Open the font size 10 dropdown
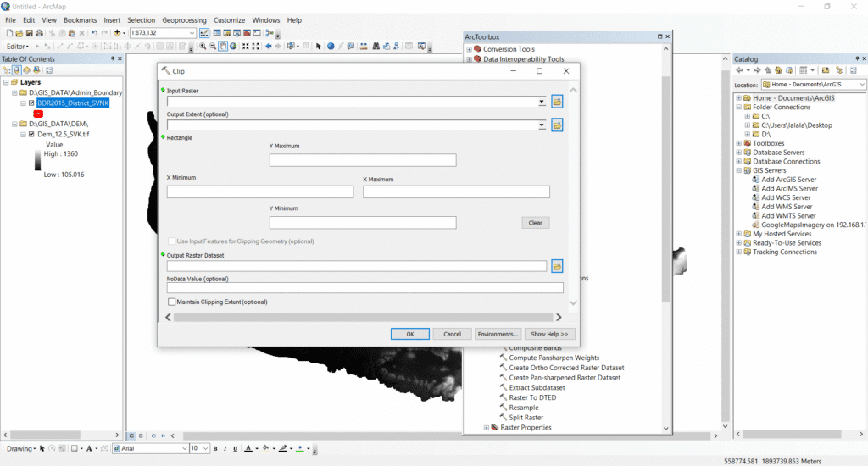The height and width of the screenshot is (466, 868). click(205, 449)
